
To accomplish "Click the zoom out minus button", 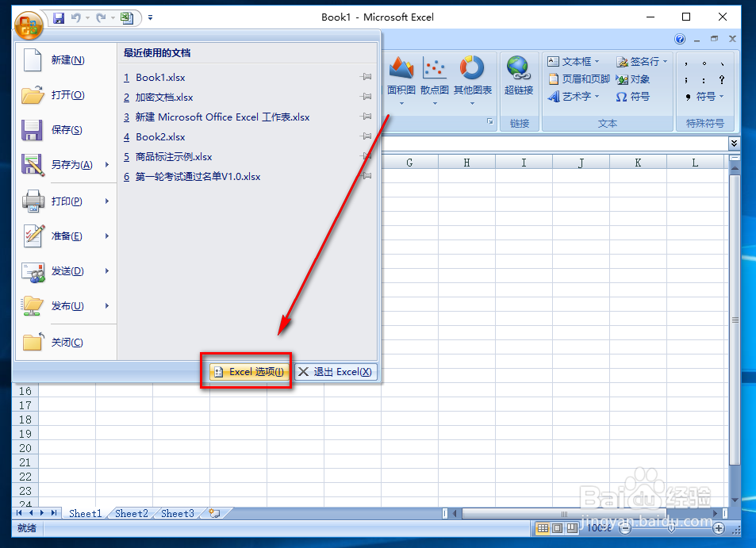I will point(625,529).
